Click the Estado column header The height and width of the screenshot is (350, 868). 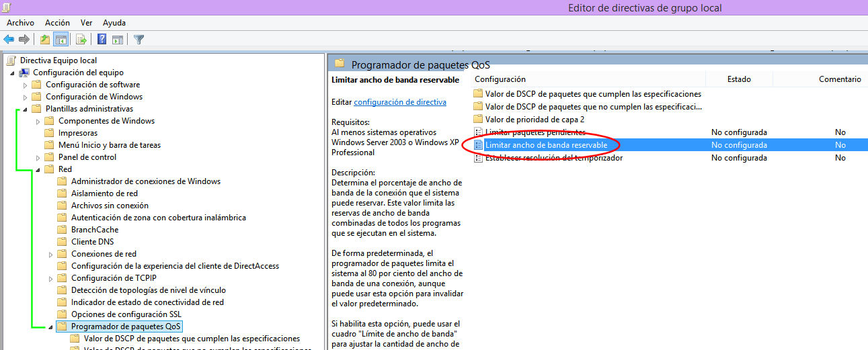738,79
